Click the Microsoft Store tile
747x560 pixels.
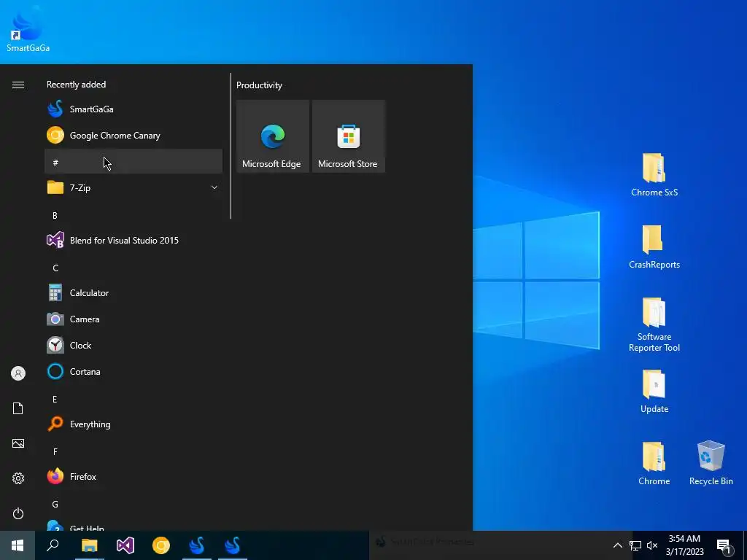348,136
